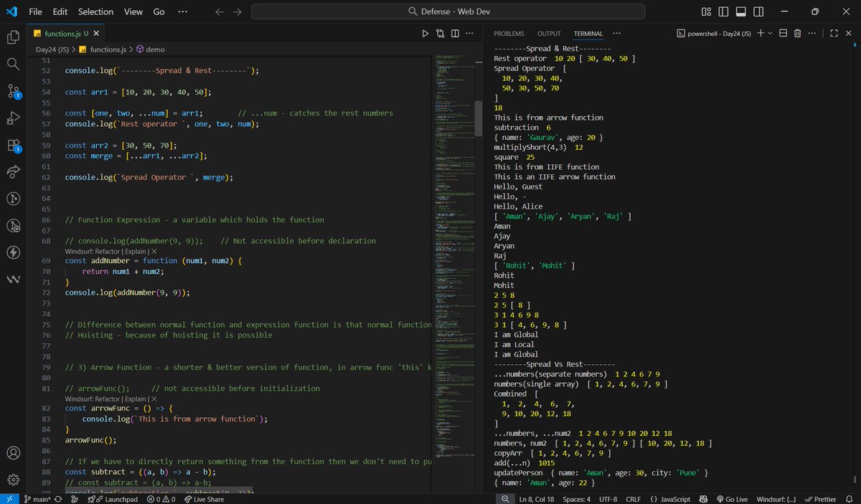Expand the demo symbol breadcrumb

(x=151, y=49)
